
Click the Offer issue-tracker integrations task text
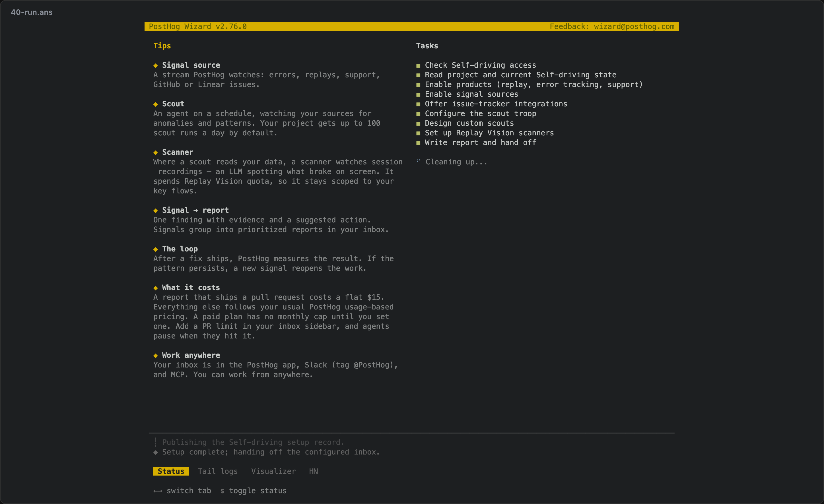click(x=496, y=104)
